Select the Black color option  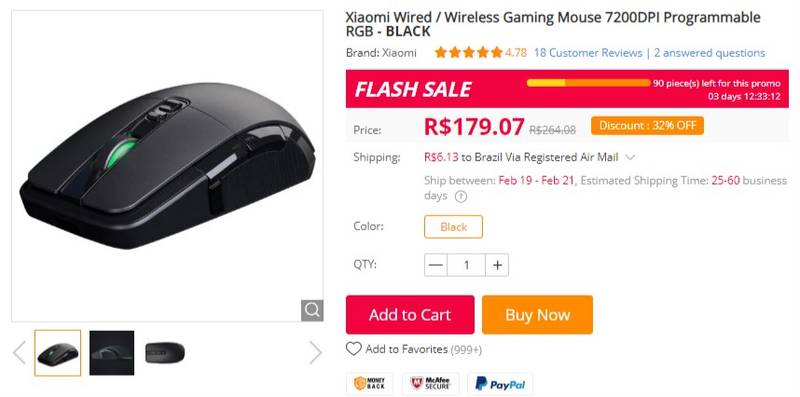453,227
